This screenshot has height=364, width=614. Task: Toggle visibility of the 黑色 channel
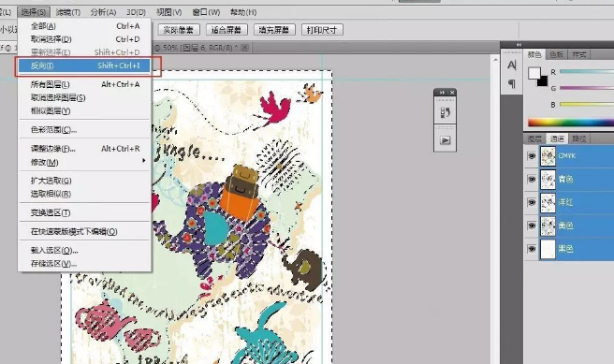point(532,249)
